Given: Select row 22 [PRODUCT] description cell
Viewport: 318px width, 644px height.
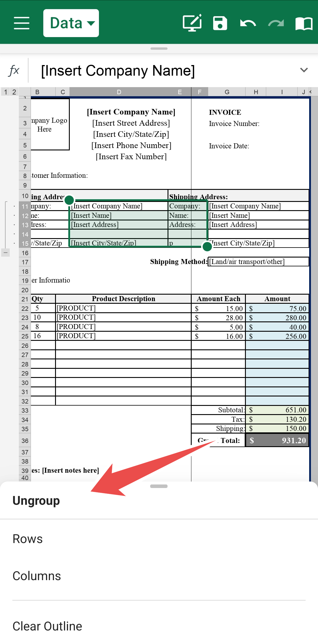Looking at the screenshot, I should (123, 308).
